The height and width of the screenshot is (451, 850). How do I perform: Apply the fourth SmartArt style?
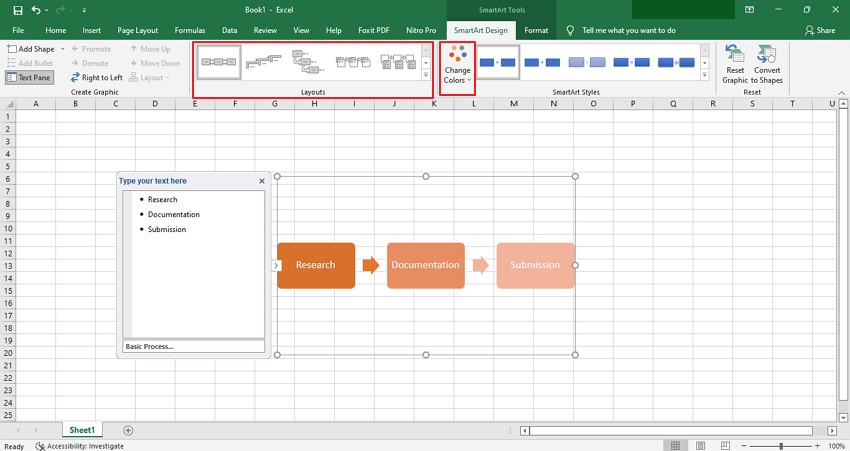click(632, 62)
